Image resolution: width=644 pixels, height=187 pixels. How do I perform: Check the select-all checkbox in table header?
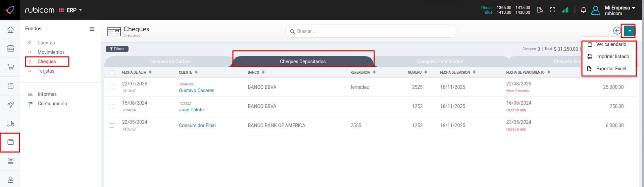point(112,73)
